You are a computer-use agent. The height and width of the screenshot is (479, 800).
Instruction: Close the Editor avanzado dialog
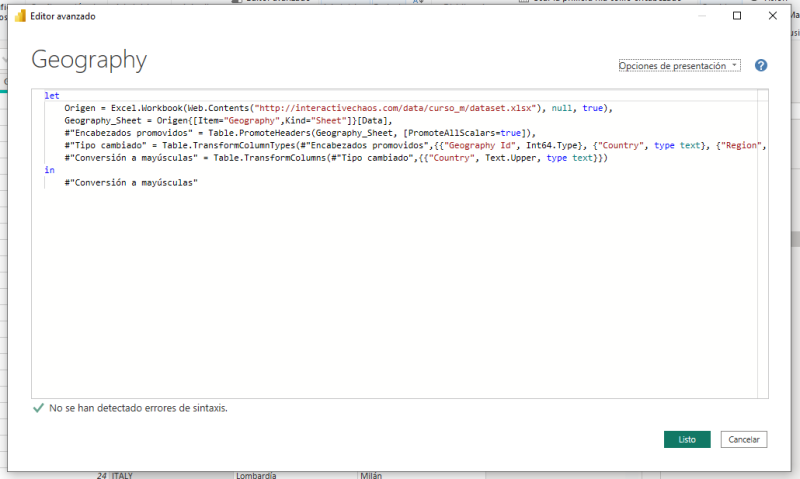point(772,16)
